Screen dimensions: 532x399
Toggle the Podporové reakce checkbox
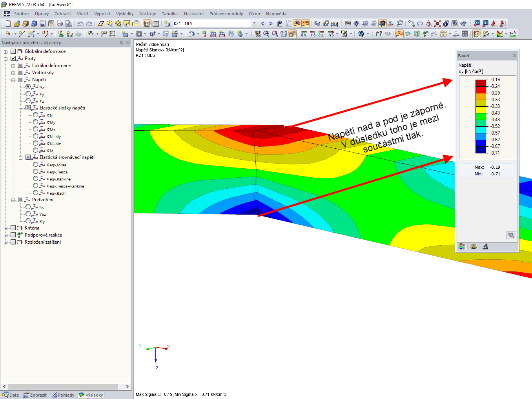click(13, 235)
